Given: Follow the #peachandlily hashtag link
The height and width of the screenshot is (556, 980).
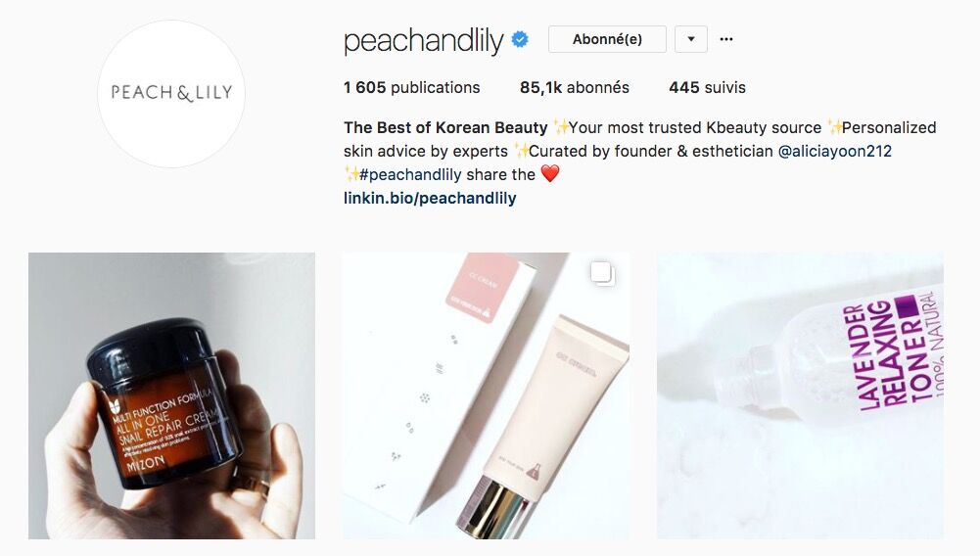Looking at the screenshot, I should coord(410,174).
